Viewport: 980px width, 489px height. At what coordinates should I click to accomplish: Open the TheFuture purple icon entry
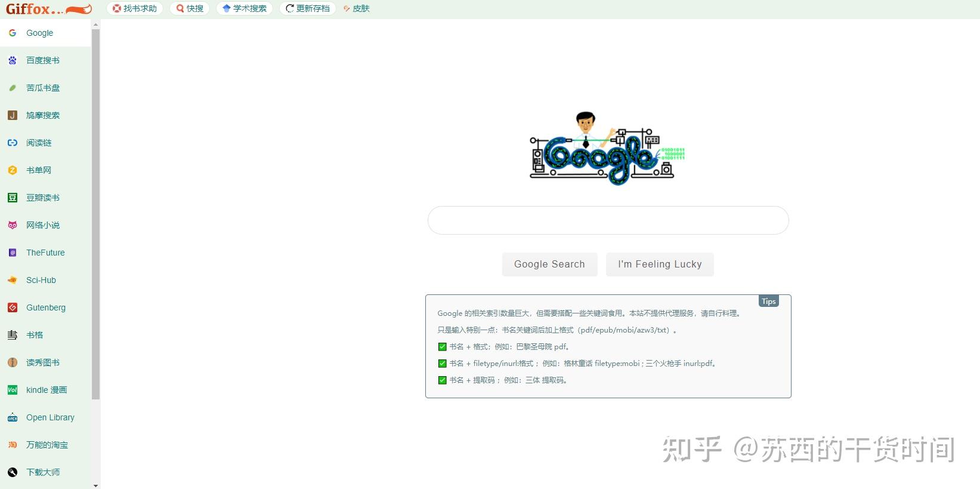coord(45,253)
